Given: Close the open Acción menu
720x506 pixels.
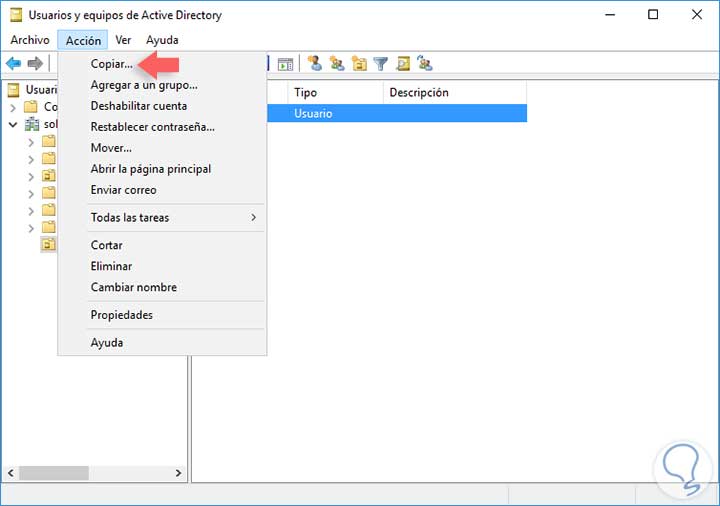Looking at the screenshot, I should click(83, 40).
